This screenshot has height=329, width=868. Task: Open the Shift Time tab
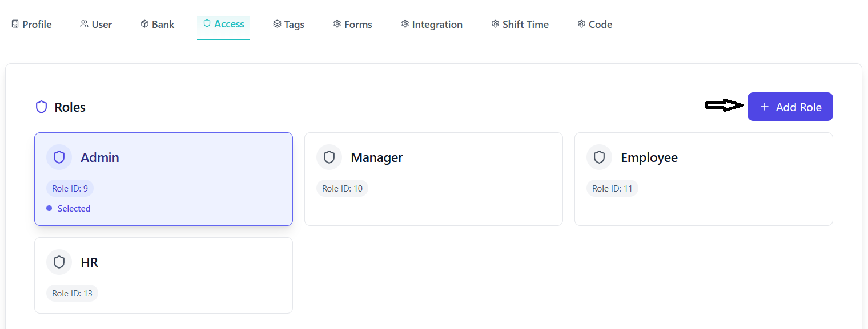pyautogui.click(x=520, y=25)
